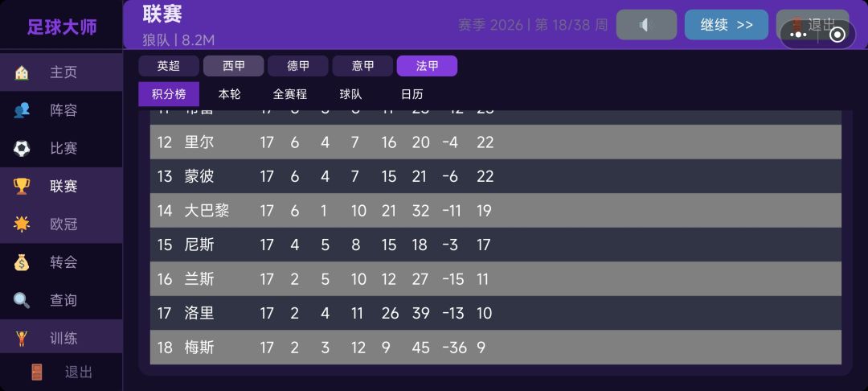868x391 pixels.
Task: Close mini-program via the circle target button
Action: pyautogui.click(x=837, y=34)
